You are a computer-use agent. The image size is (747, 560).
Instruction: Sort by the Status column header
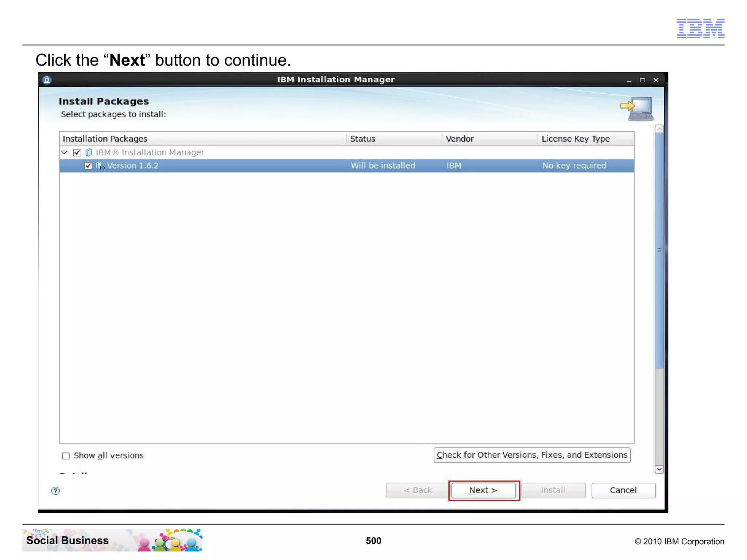tap(394, 139)
